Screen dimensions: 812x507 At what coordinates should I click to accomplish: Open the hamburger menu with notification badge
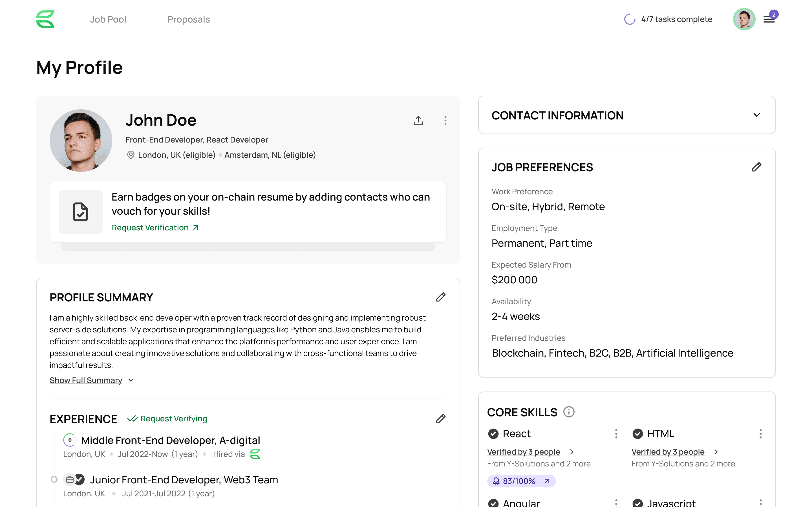pos(769,19)
